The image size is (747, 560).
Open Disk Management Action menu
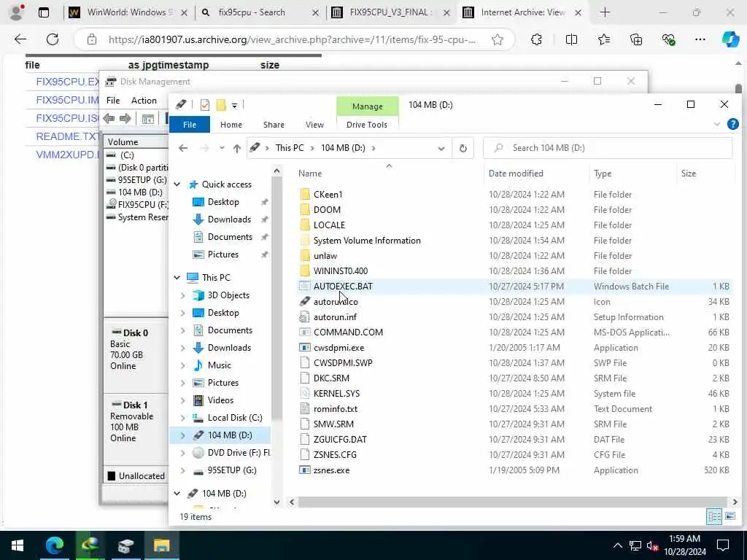coord(144,101)
